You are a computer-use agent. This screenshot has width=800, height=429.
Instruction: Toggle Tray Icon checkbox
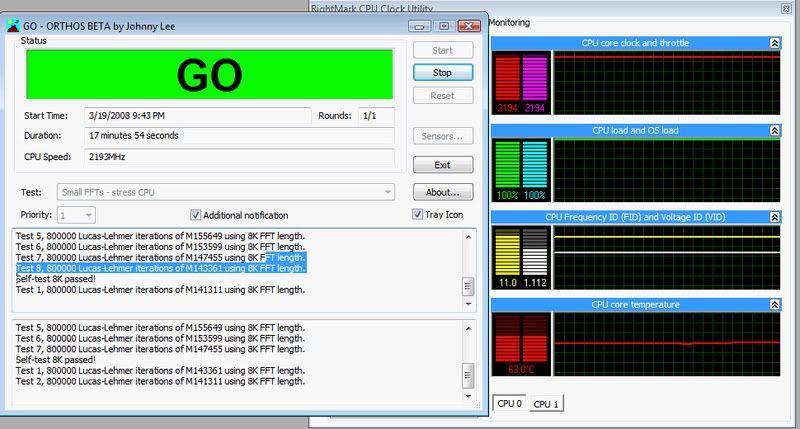[417, 214]
